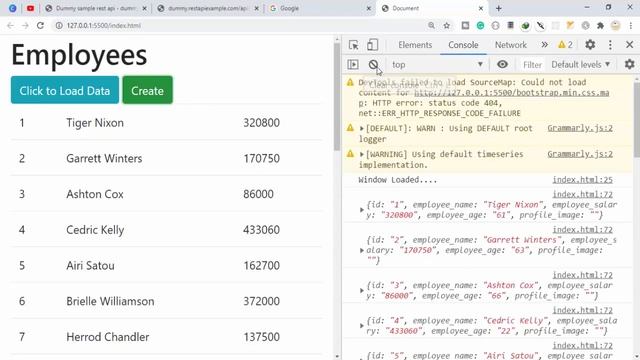Viewport: 640px width, 360px height.
Task: Open the DevTools three-dot customize menu
Action: point(610,45)
